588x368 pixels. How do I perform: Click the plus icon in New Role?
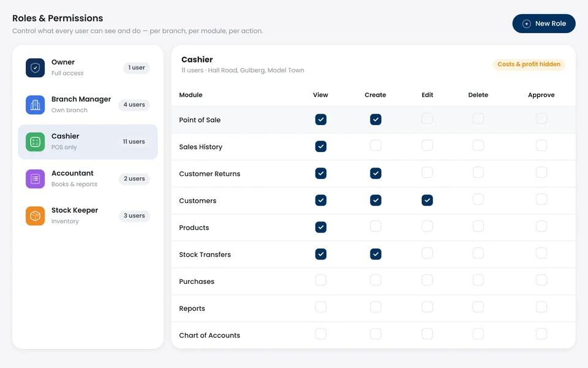pyautogui.click(x=527, y=24)
